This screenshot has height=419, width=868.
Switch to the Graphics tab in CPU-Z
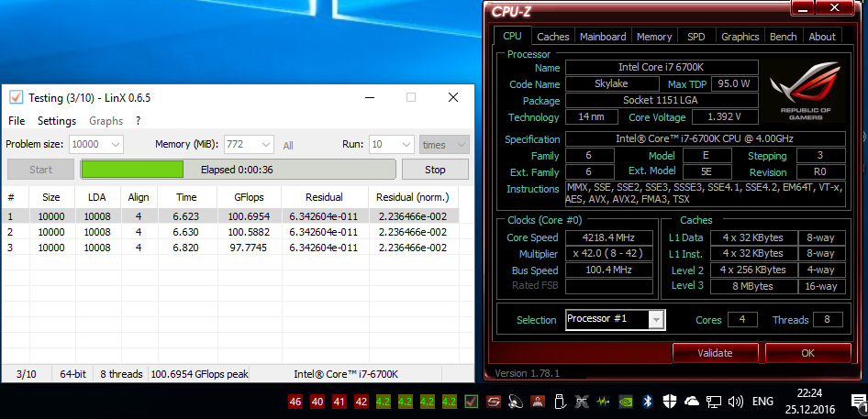[x=740, y=37]
